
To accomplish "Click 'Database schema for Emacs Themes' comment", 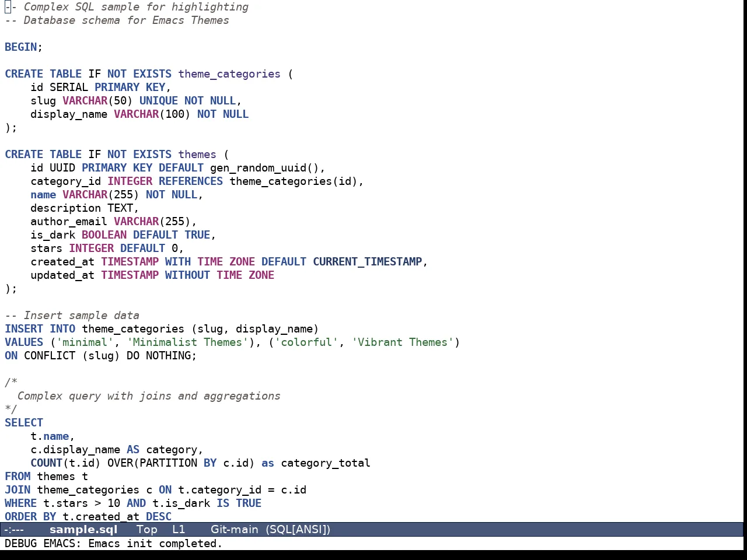I will (x=127, y=20).
